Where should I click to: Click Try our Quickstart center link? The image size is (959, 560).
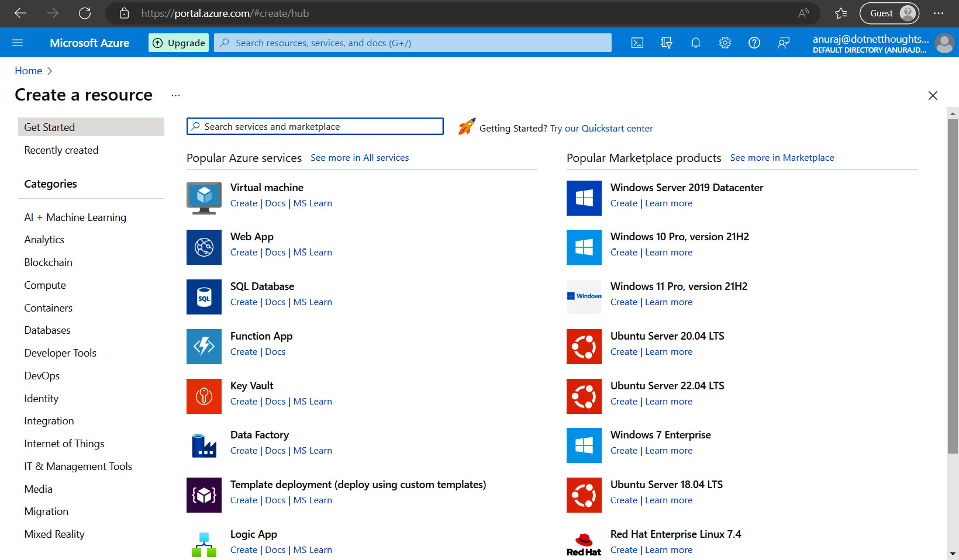click(x=602, y=129)
